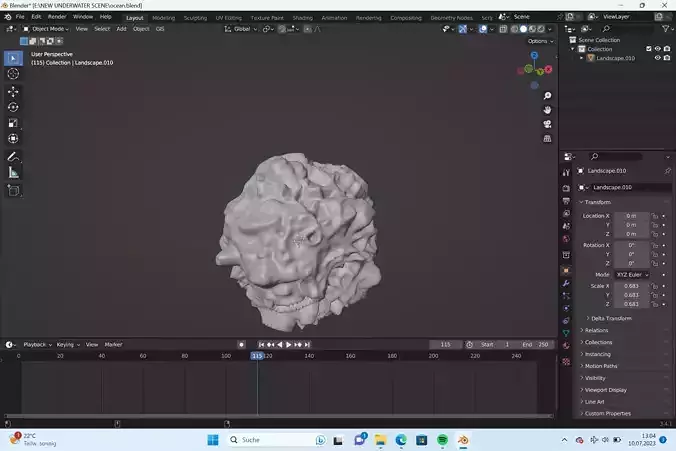The image size is (676, 451).
Task: Open the viewport Options dropdown
Action: [x=540, y=41]
